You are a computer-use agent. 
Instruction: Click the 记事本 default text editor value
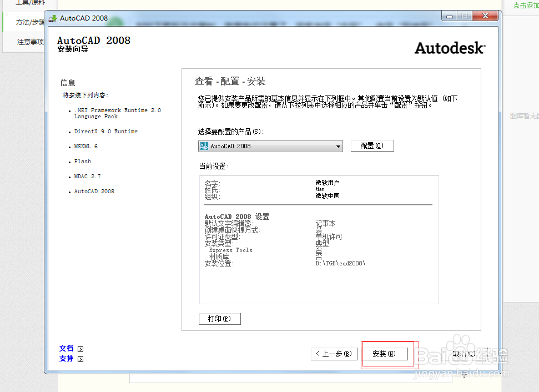tap(325, 223)
